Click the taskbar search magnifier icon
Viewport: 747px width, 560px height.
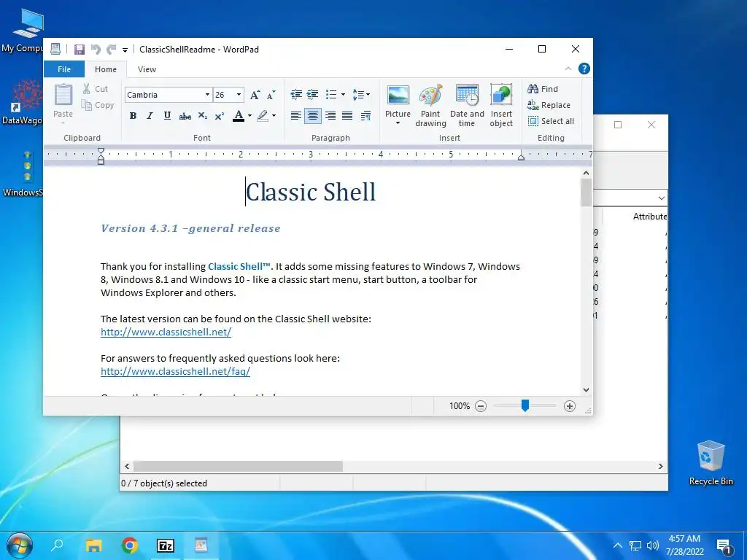point(57,545)
